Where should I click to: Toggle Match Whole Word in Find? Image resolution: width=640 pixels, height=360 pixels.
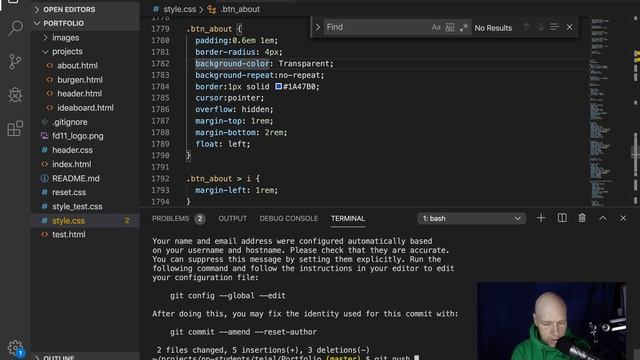click(x=449, y=27)
